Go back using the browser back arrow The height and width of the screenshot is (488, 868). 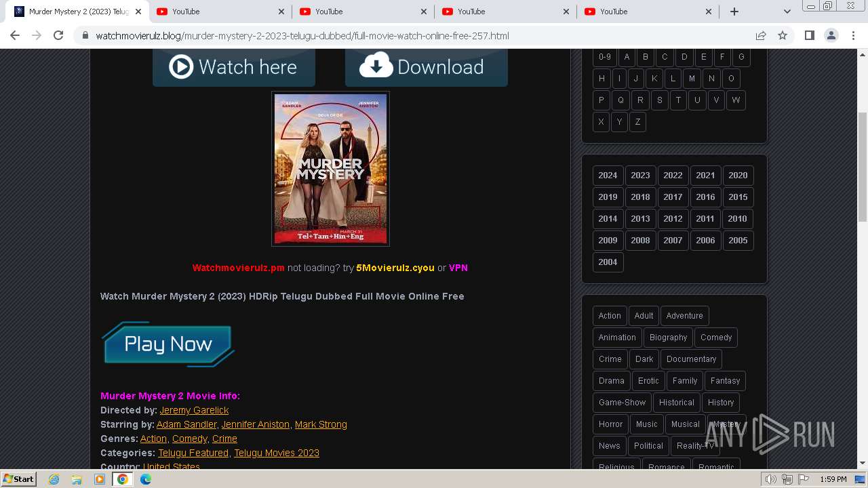(x=15, y=35)
